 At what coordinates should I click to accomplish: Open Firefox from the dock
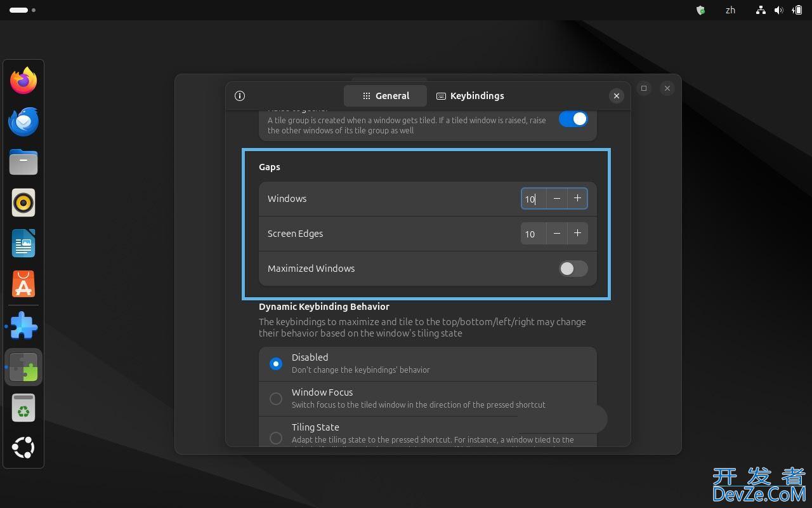[23, 81]
